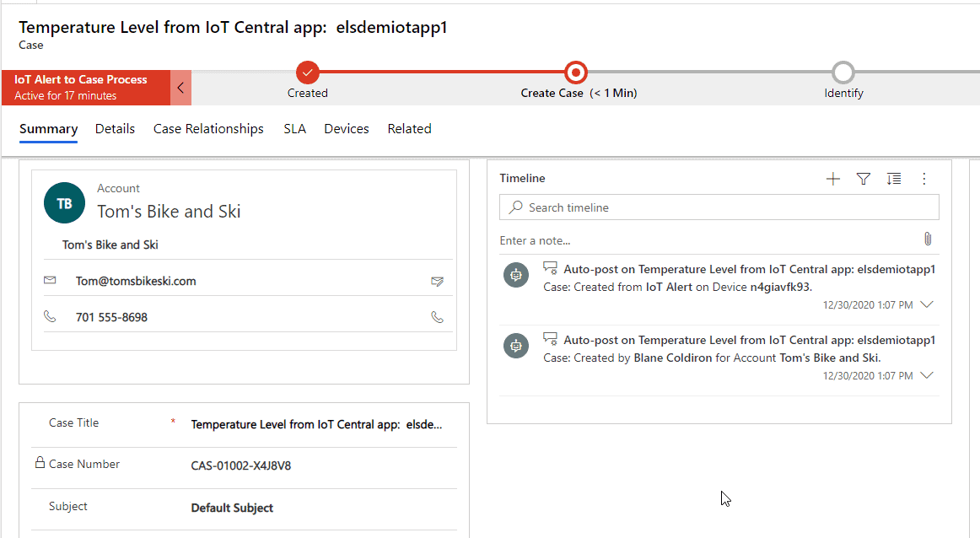The image size is (980, 538).
Task: Open the Identify stage circle
Action: [843, 73]
